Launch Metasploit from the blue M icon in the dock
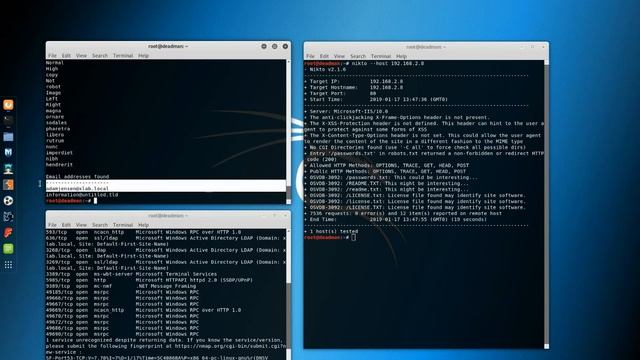This screenshot has width=640, height=360. 8,153
